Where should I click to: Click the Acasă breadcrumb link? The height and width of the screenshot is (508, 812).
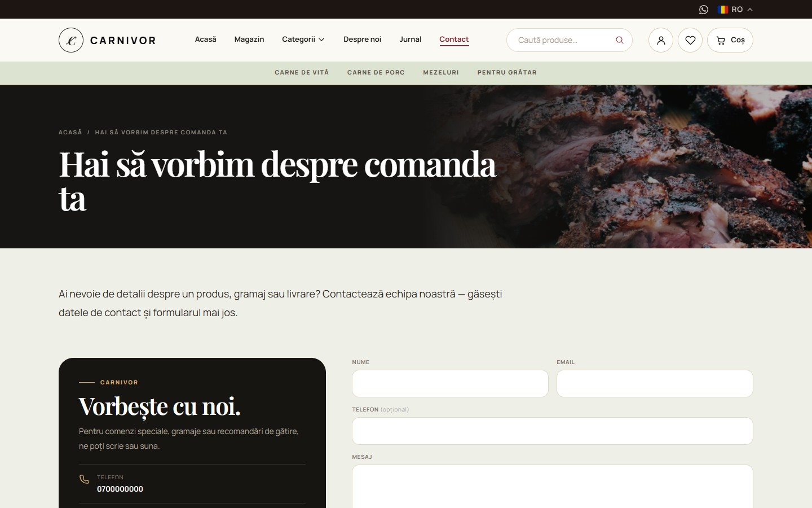(x=70, y=132)
